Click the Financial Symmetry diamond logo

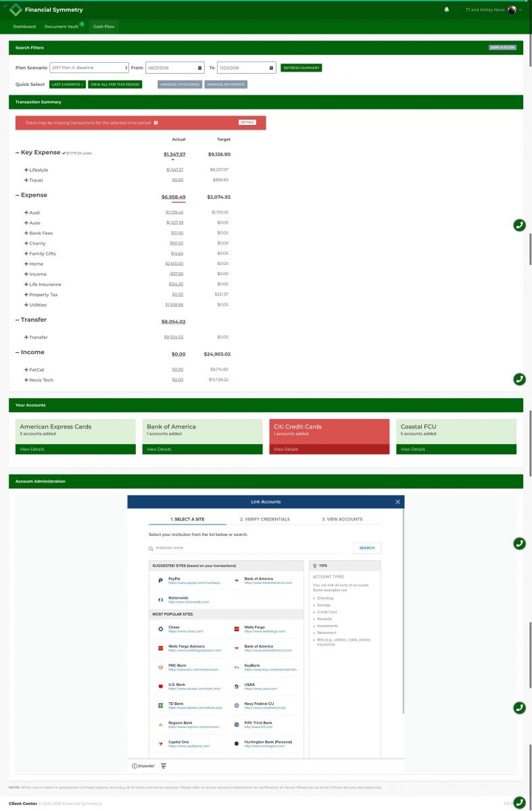tap(16, 9)
